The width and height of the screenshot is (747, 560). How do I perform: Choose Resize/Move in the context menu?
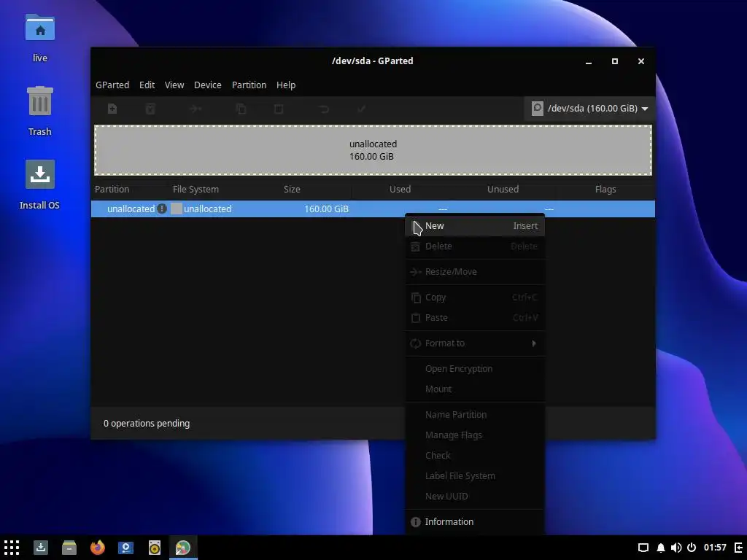474,272
